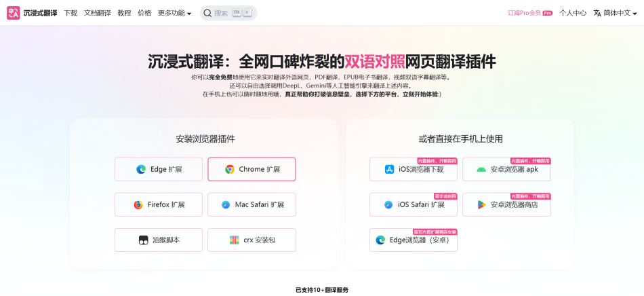The height and width of the screenshot is (296, 644).
Task: Click the Android robot icon for 安卓浏览器 apk
Action: pos(481,169)
